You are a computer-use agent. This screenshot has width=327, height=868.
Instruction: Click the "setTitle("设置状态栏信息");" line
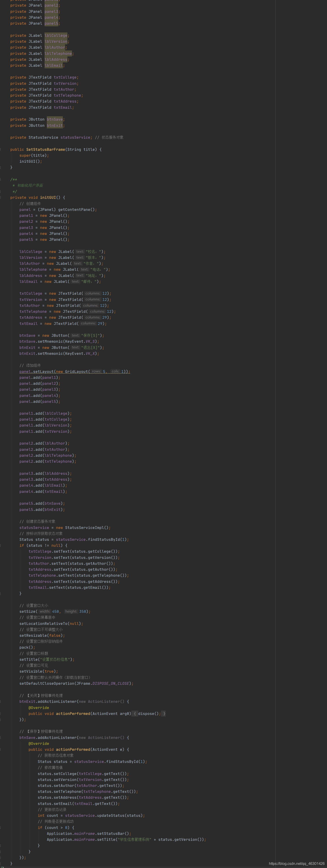coord(47,659)
